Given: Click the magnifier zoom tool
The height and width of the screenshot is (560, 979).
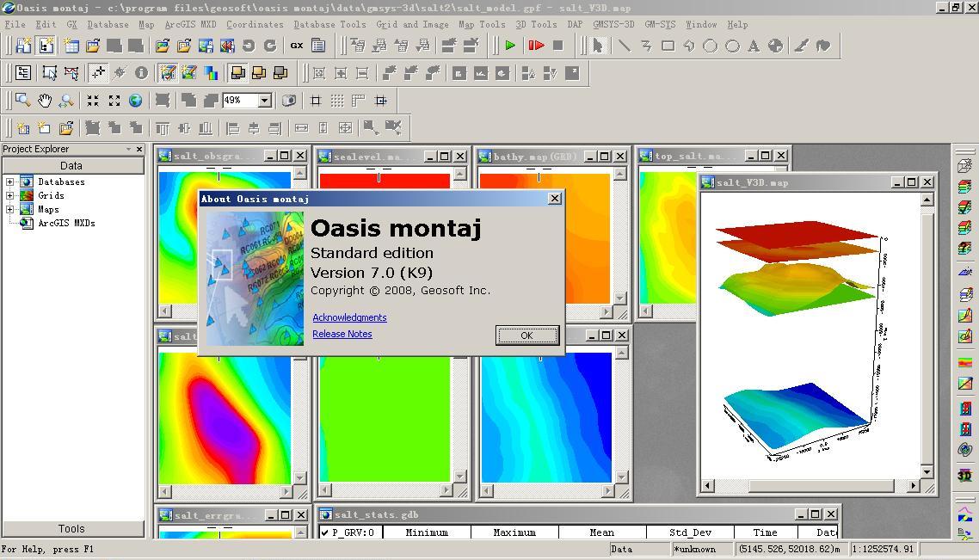Looking at the screenshot, I should 23,100.
